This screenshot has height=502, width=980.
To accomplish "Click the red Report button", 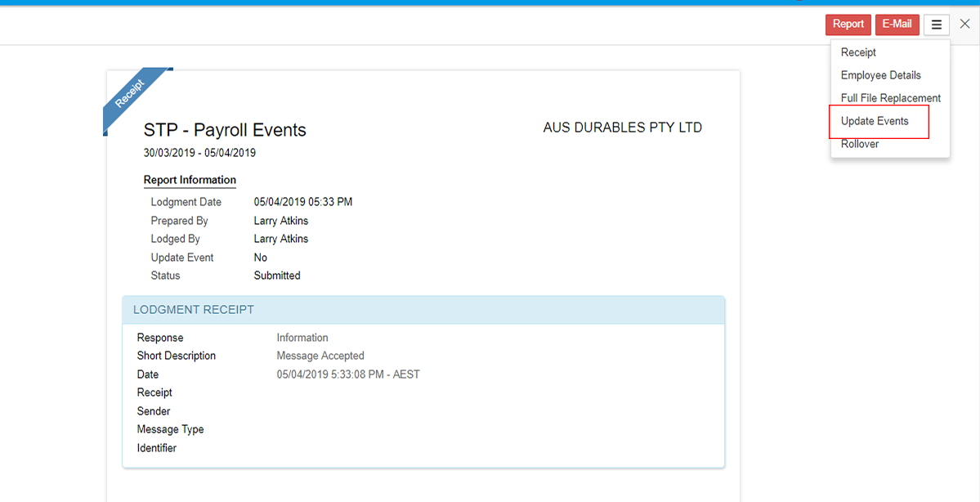I will tap(848, 25).
